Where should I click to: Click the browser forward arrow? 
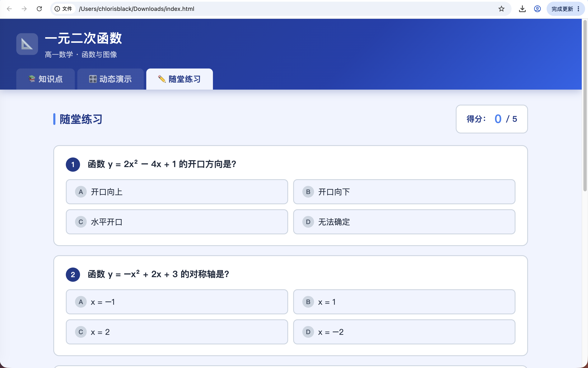coord(24,9)
